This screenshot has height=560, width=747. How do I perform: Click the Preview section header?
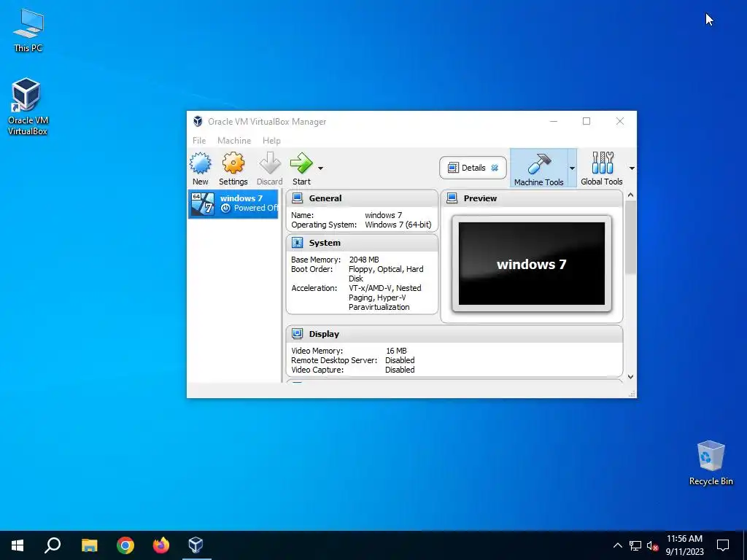tap(532, 198)
